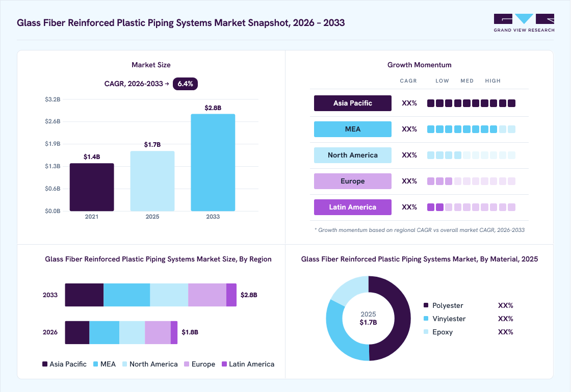The image size is (571, 392).
Task: Click the $1.8B total for 2026
Action: (190, 332)
